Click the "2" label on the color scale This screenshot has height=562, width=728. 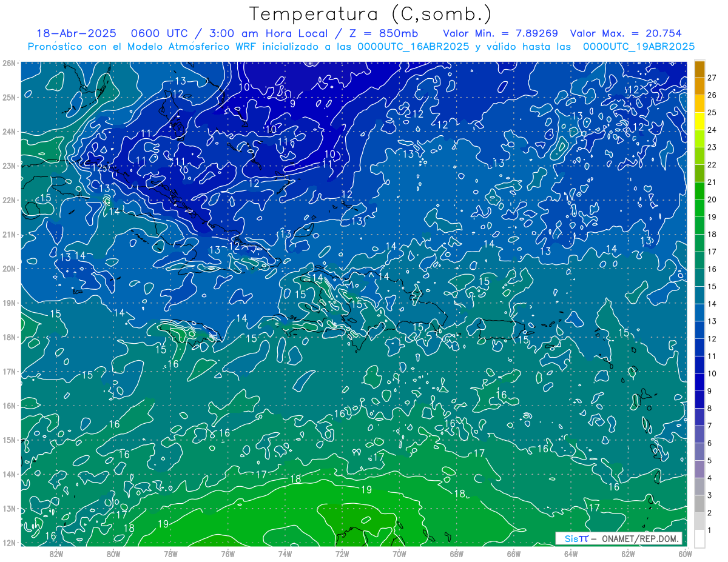710,513
